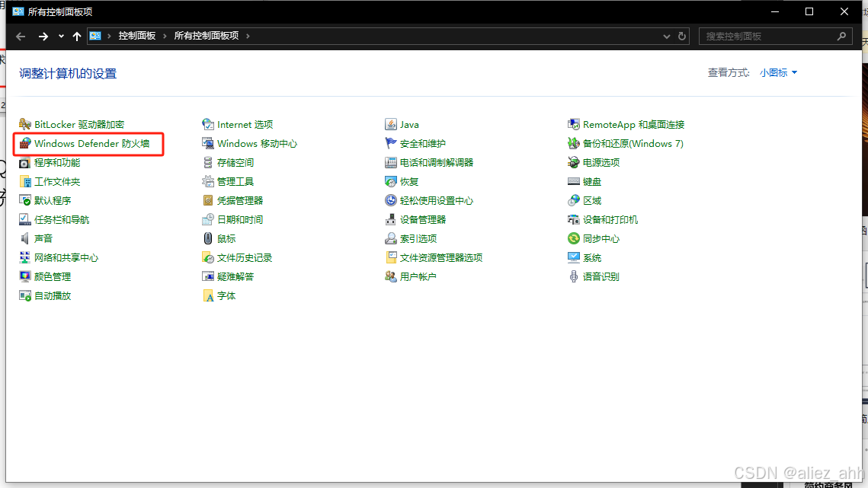Open 文件历史记录 link
The image size is (868, 488).
(245, 258)
